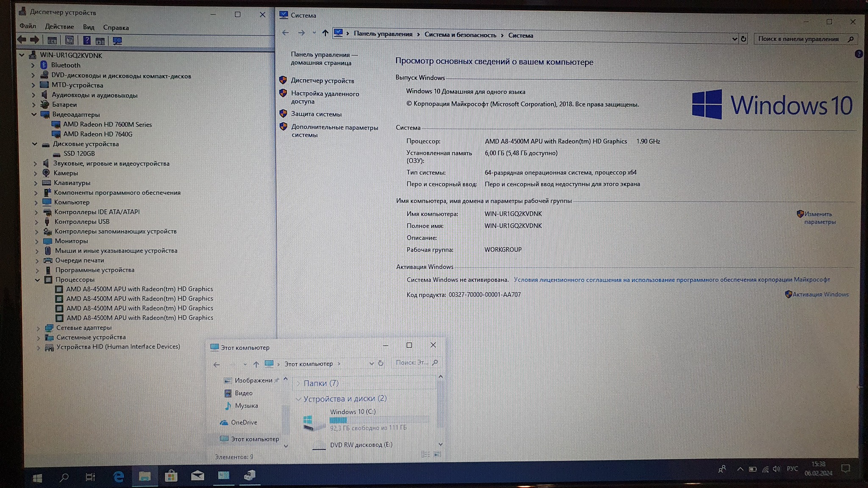Open the Вид menu

(x=89, y=27)
